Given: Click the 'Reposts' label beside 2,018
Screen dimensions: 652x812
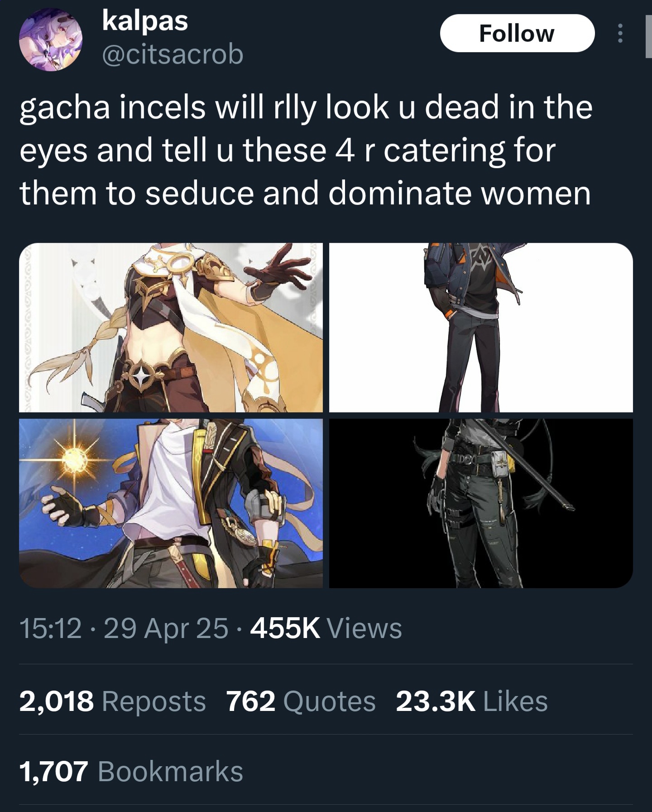Looking at the screenshot, I should 154,701.
